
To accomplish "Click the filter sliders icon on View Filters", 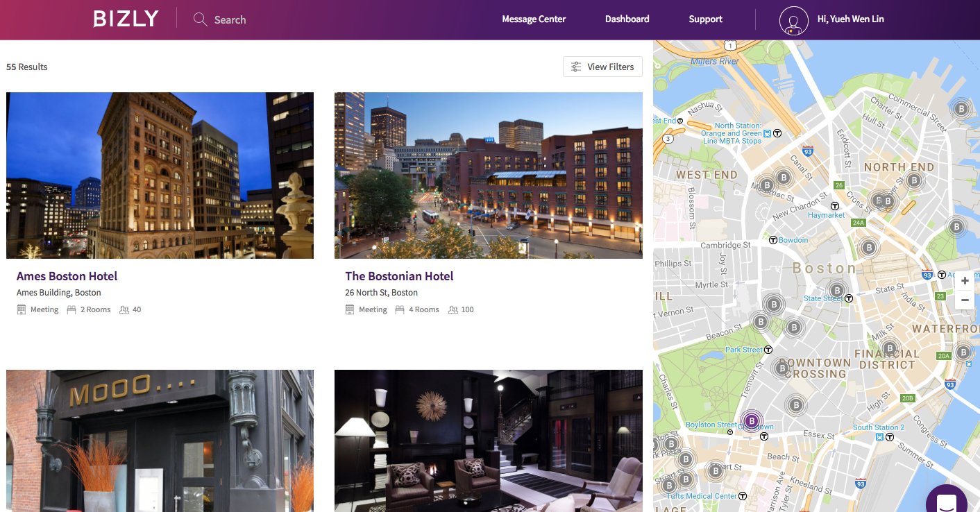I will click(575, 66).
